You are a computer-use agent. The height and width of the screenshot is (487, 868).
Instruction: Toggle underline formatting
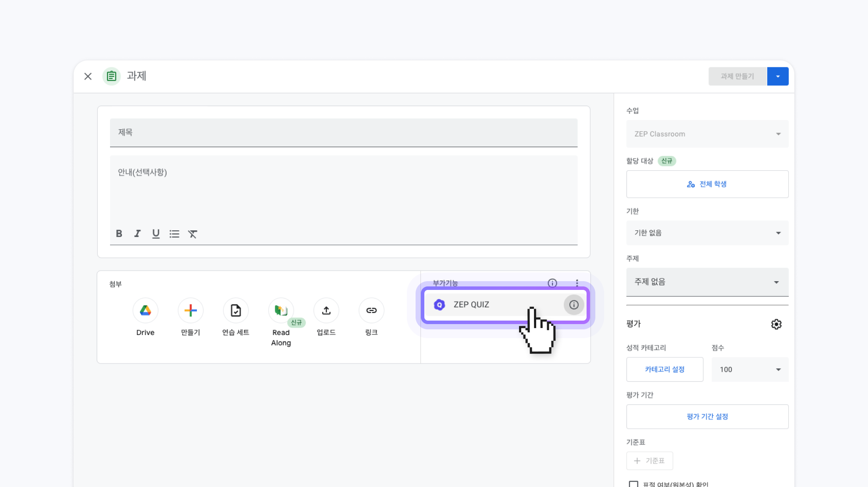[x=156, y=233]
